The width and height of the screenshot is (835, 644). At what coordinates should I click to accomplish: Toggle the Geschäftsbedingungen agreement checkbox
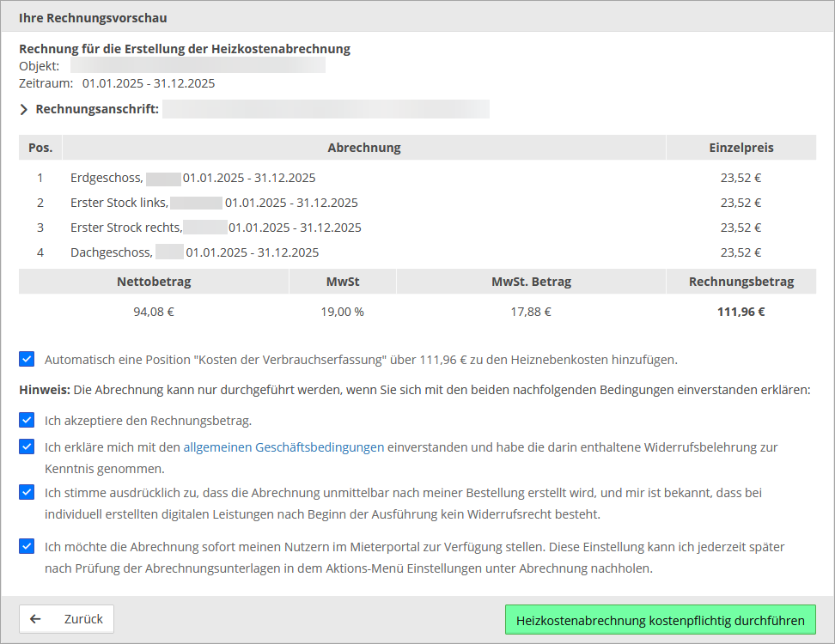click(27, 447)
